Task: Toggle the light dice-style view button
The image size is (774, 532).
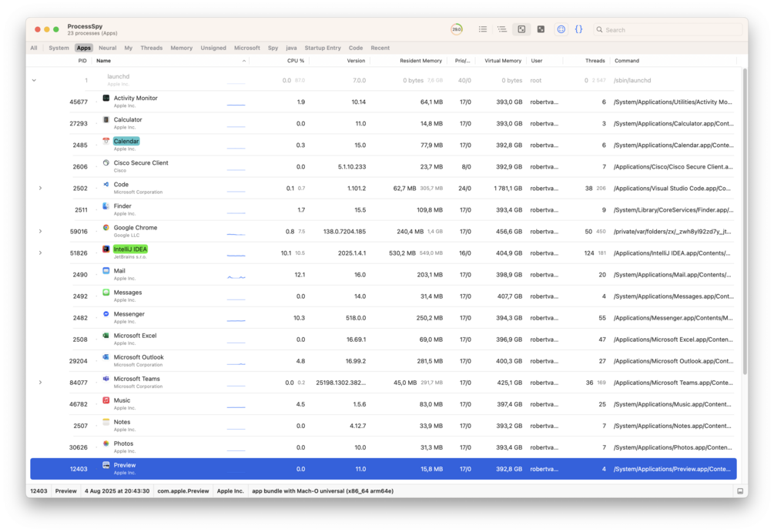Action: 521,29
